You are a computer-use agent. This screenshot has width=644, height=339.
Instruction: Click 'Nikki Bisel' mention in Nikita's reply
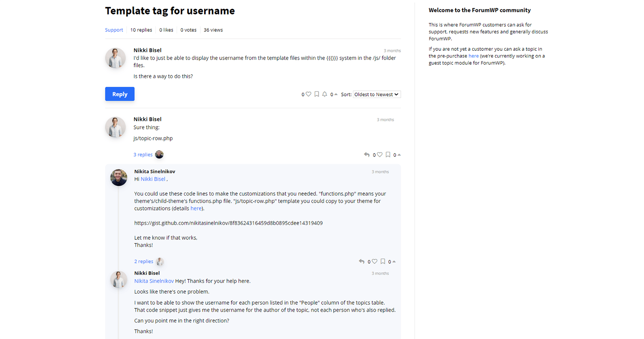point(153,179)
